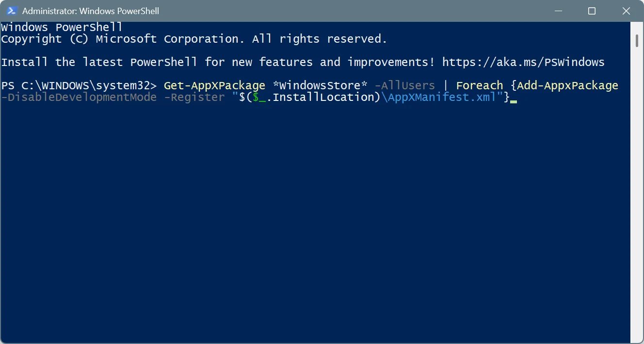
Task: Click the Microsoft Corporation copyright line
Action: 194,38
